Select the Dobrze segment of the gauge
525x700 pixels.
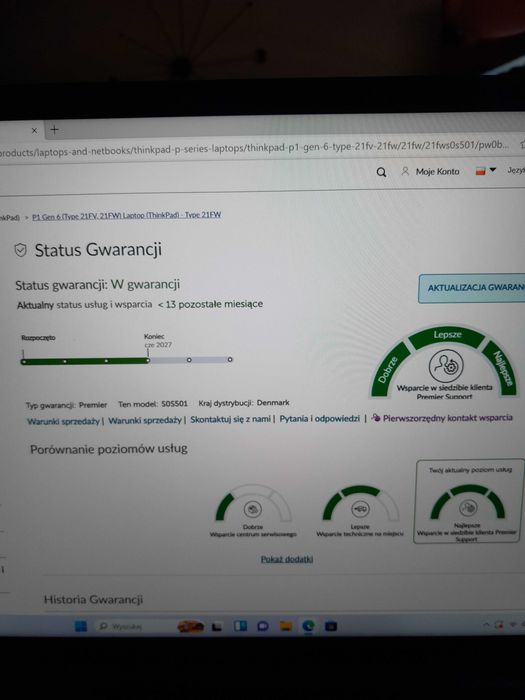[388, 368]
